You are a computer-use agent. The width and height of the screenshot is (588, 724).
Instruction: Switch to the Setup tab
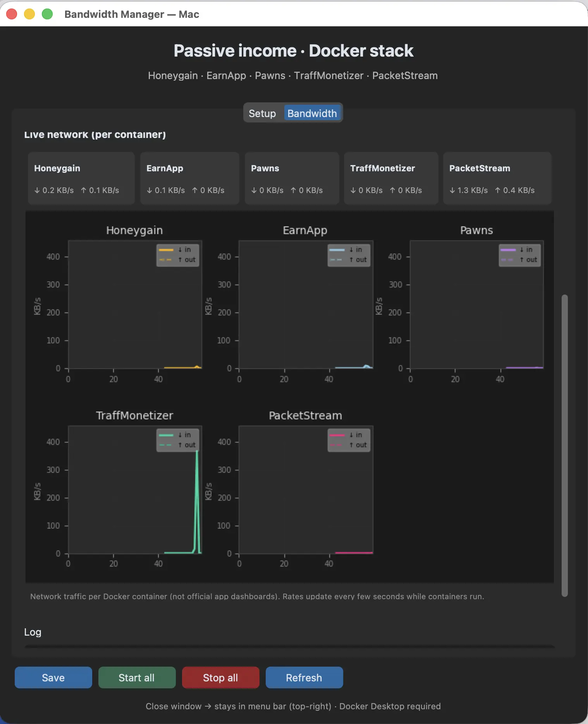click(x=262, y=113)
